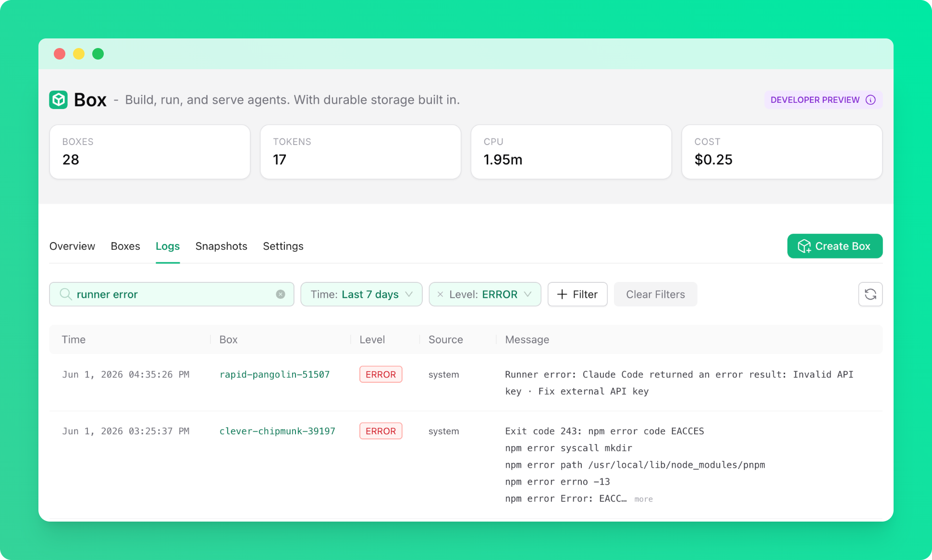Open the Snapshots tab
932x560 pixels.
click(x=221, y=246)
